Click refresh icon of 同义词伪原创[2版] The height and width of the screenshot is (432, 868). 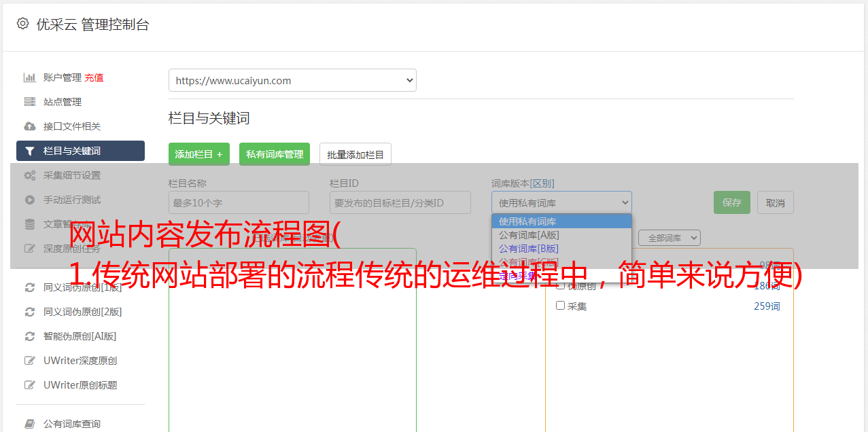(30, 312)
